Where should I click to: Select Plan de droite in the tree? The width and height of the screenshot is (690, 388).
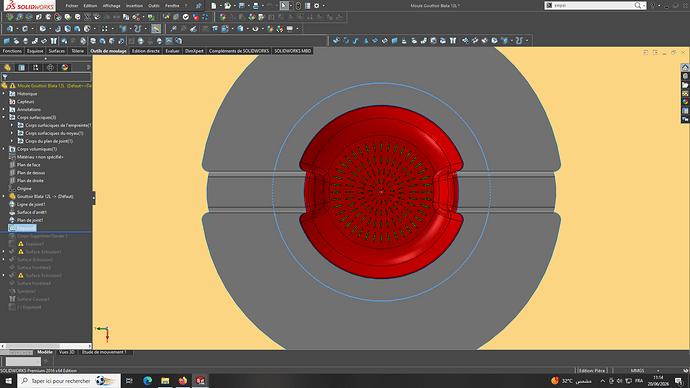tap(30, 181)
